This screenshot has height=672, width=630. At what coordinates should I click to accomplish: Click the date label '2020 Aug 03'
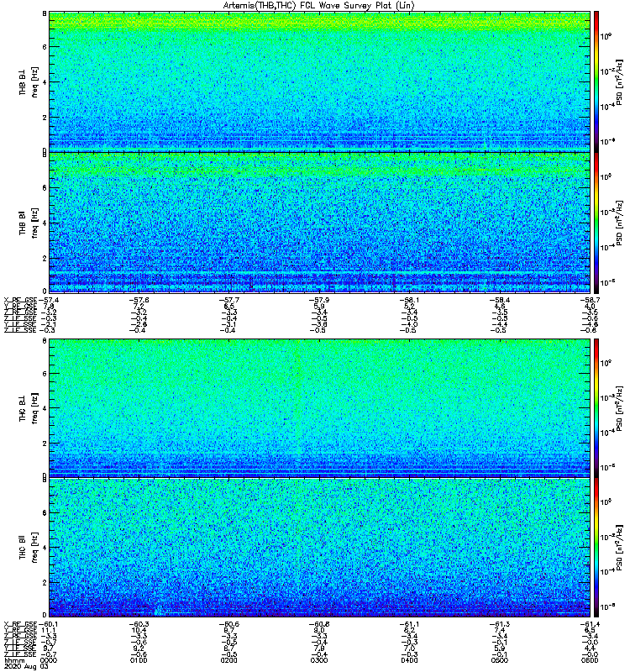[26, 667]
